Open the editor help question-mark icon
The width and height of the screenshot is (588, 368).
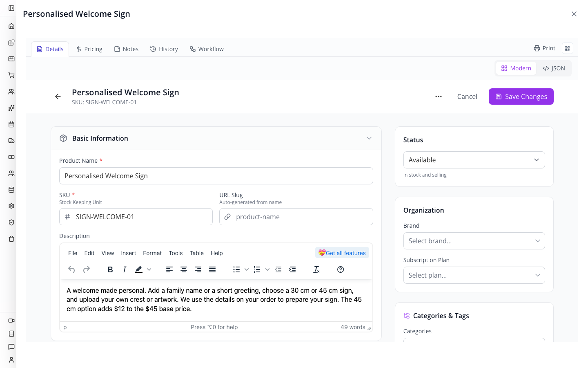coord(341,269)
